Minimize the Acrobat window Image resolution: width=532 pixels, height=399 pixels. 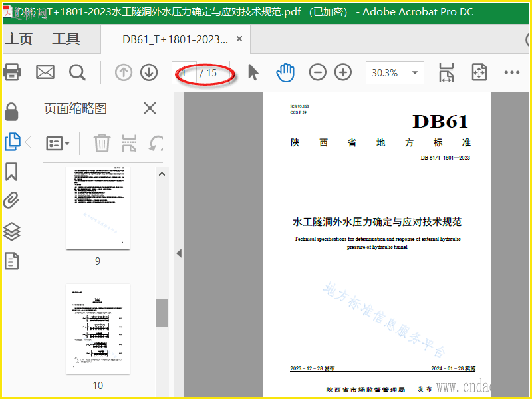click(496, 11)
